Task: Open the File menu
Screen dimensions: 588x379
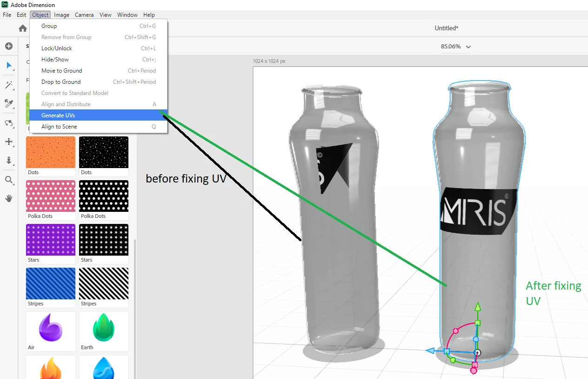Action: pyautogui.click(x=7, y=15)
